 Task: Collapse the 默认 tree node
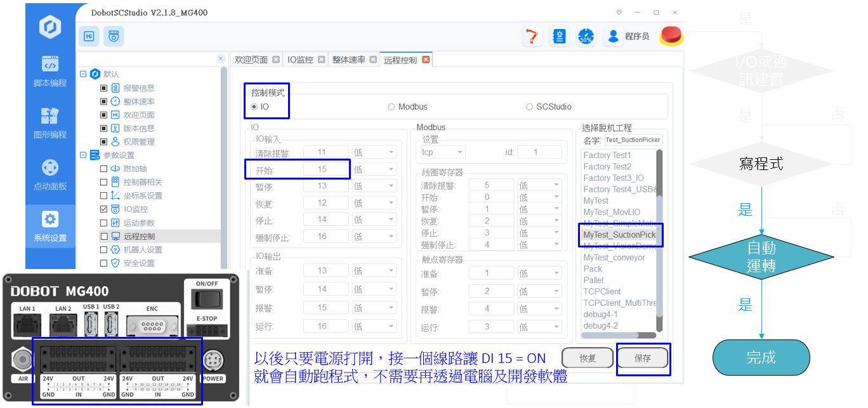point(83,74)
